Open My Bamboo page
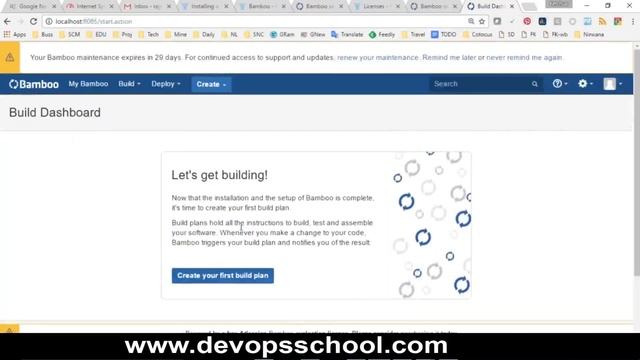Screen dimensions: 640x360 88,84
